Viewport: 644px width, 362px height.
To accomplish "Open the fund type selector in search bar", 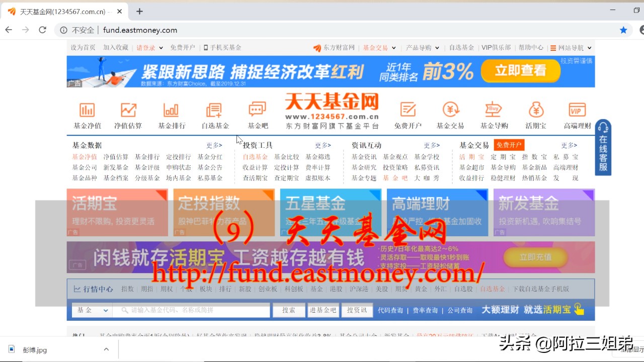I will coord(91,310).
